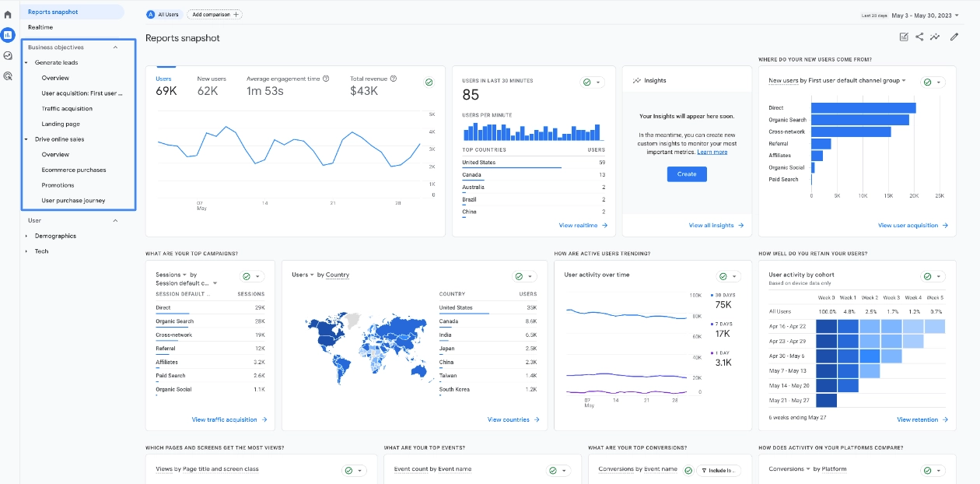Click the data quality checkmark on Users card
This screenshot has width=980, height=484.
pyautogui.click(x=429, y=81)
